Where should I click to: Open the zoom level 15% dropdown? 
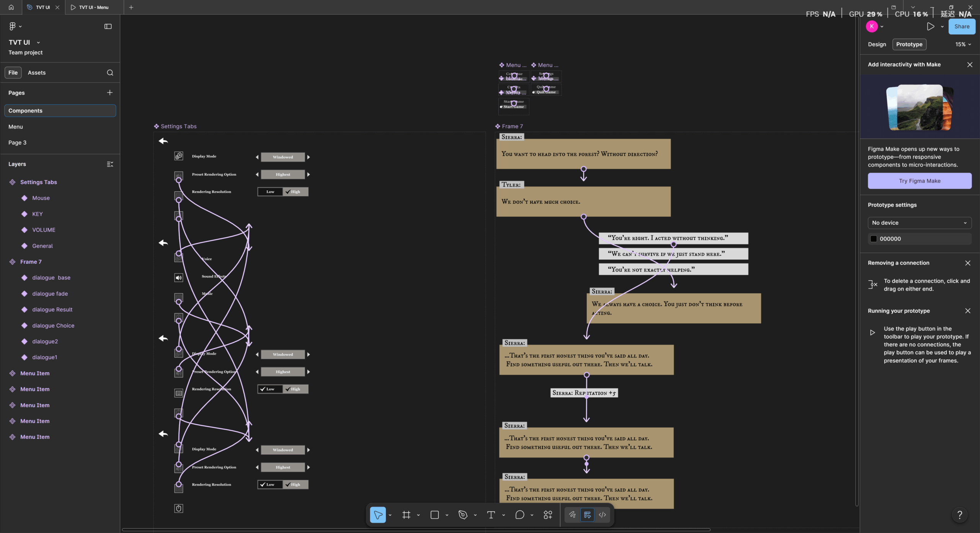tap(963, 44)
